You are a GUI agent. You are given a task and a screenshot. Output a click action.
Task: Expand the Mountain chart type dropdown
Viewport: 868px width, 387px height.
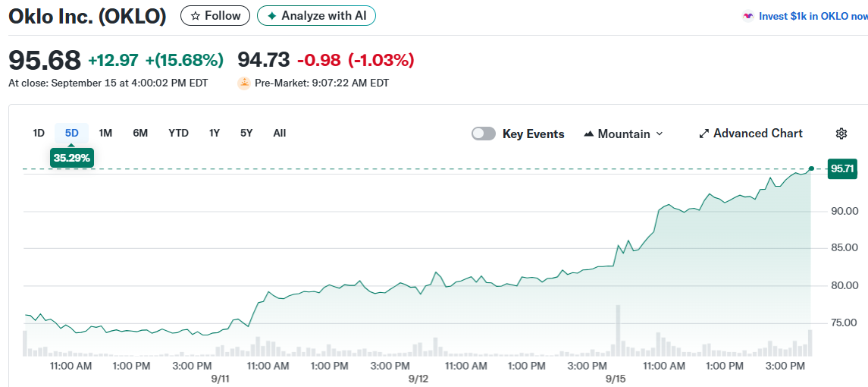(623, 134)
